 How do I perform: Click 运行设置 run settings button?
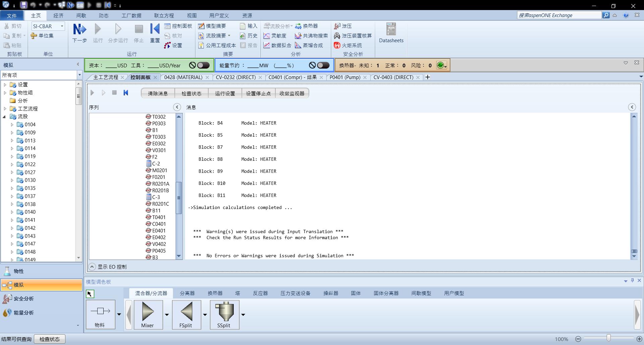(x=225, y=93)
